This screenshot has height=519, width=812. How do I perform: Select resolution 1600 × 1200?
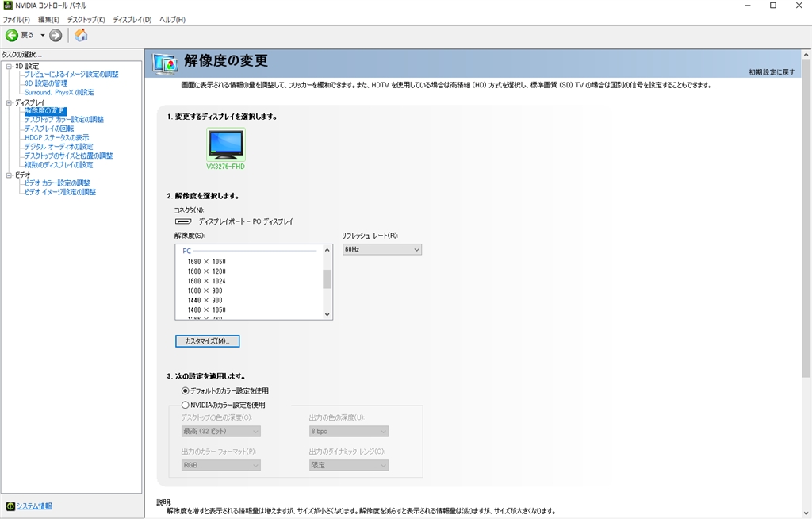pos(207,271)
